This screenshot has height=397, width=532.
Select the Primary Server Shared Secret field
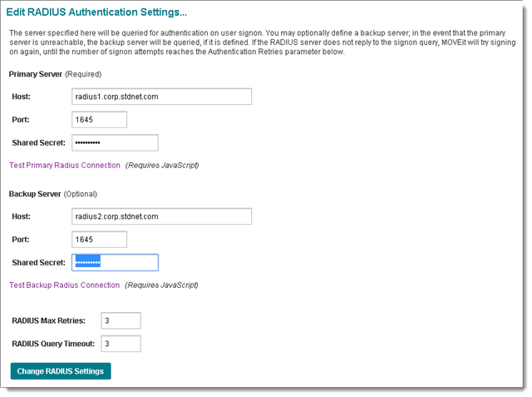point(115,143)
